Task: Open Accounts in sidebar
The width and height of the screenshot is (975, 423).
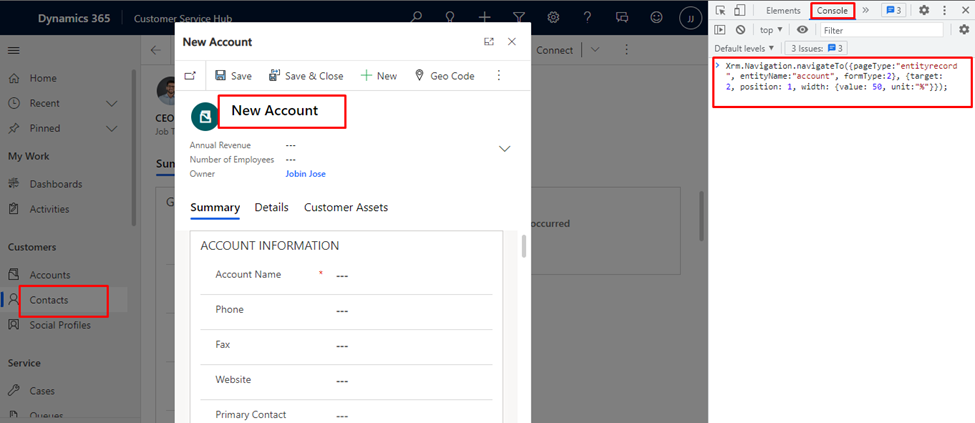Action: 50,275
